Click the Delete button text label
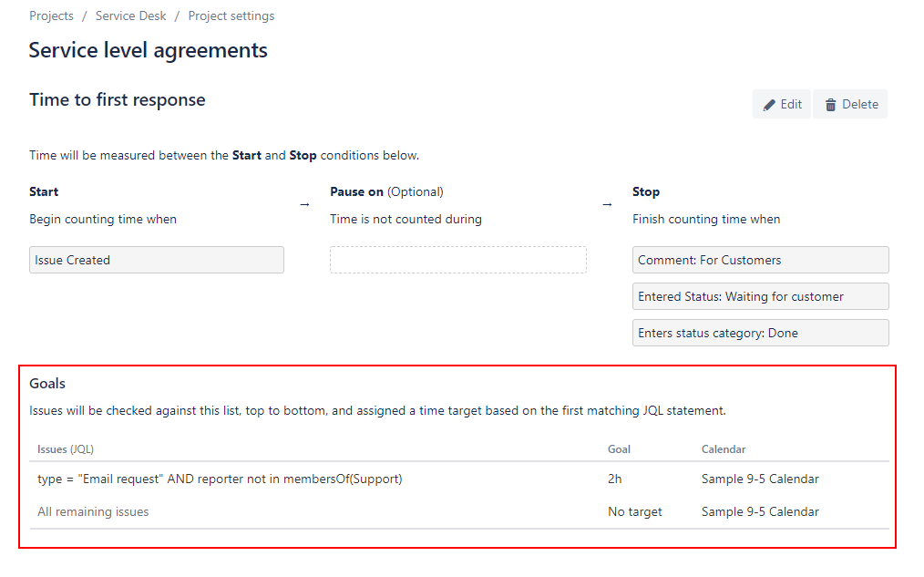This screenshot has width=924, height=577. point(860,104)
